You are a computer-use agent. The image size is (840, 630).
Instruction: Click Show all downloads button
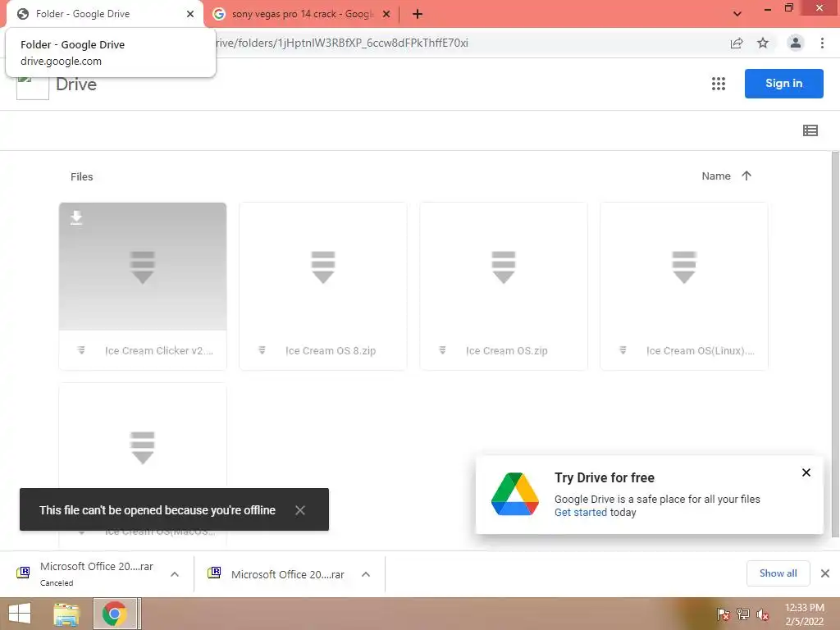click(778, 573)
